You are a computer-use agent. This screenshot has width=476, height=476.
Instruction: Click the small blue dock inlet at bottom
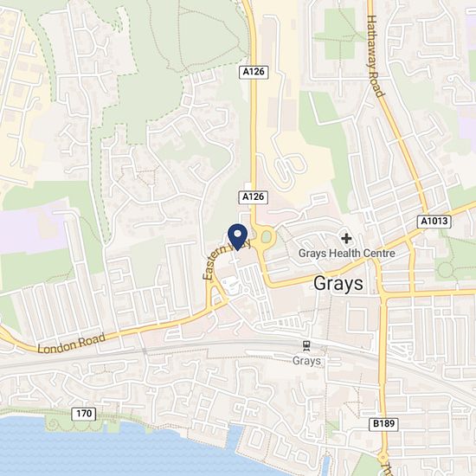click(x=325, y=468)
